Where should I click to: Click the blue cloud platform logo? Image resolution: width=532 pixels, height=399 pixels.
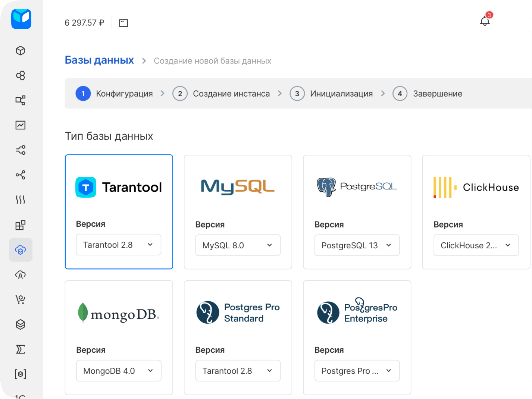tap(21, 19)
